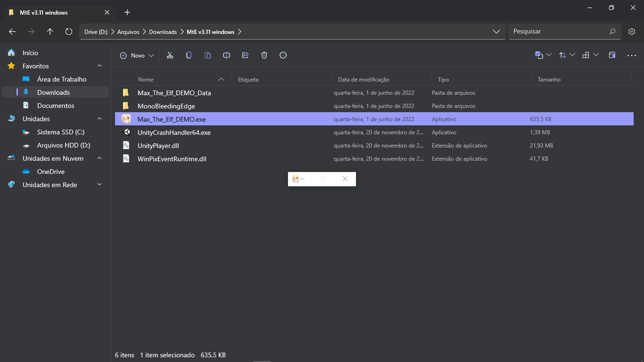Open the chevron after Drive (D:) breadcrumb

113,32
